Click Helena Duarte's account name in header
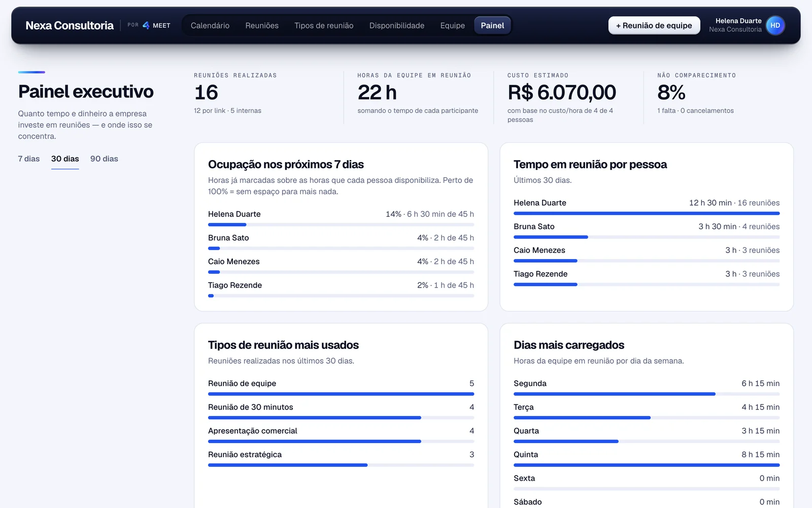The height and width of the screenshot is (508, 812). [x=738, y=21]
